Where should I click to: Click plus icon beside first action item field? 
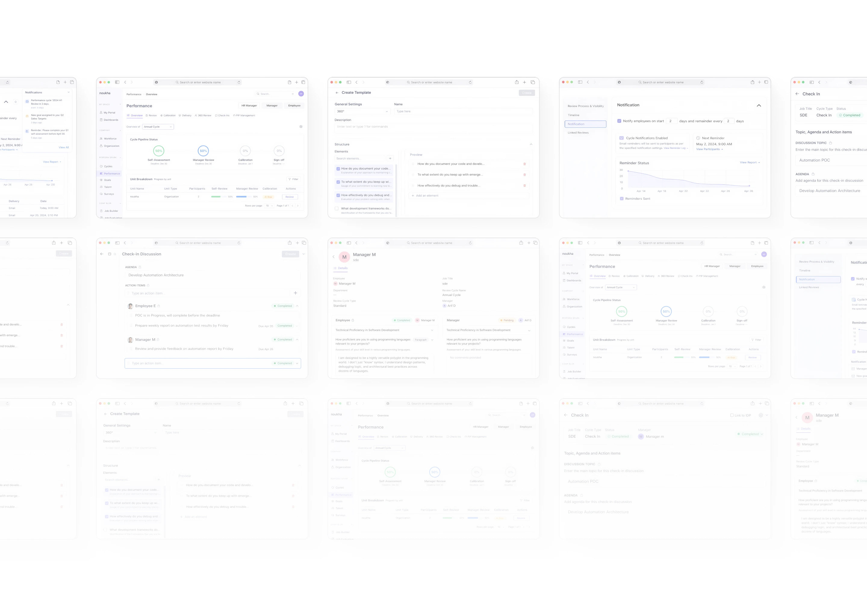click(x=295, y=293)
